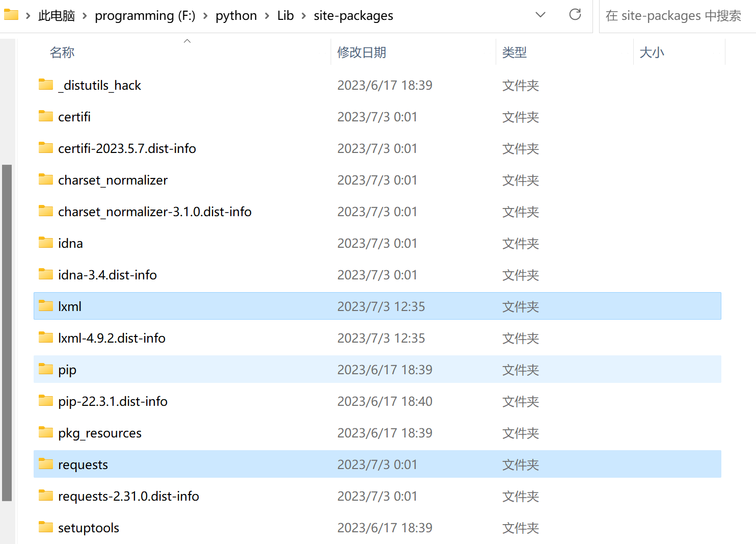Screen dimensions: 756x544
Task: Select the _distutils_hack folder icon
Action: (x=46, y=85)
